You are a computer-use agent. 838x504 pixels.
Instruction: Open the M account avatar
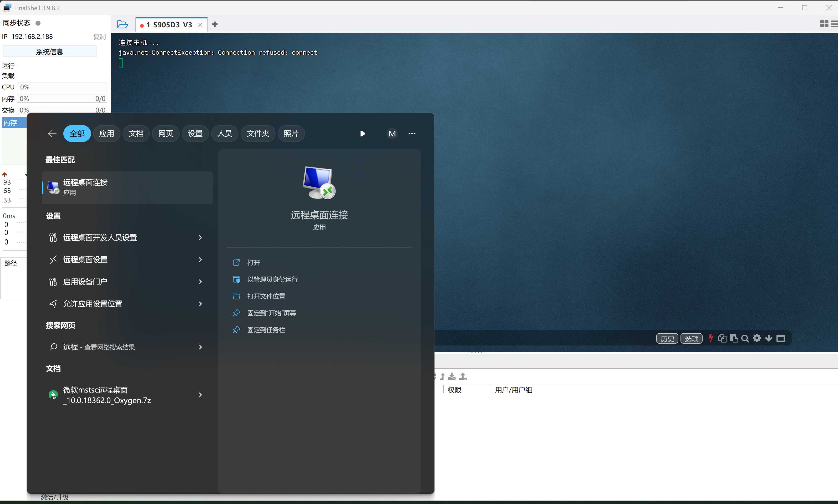coord(392,134)
